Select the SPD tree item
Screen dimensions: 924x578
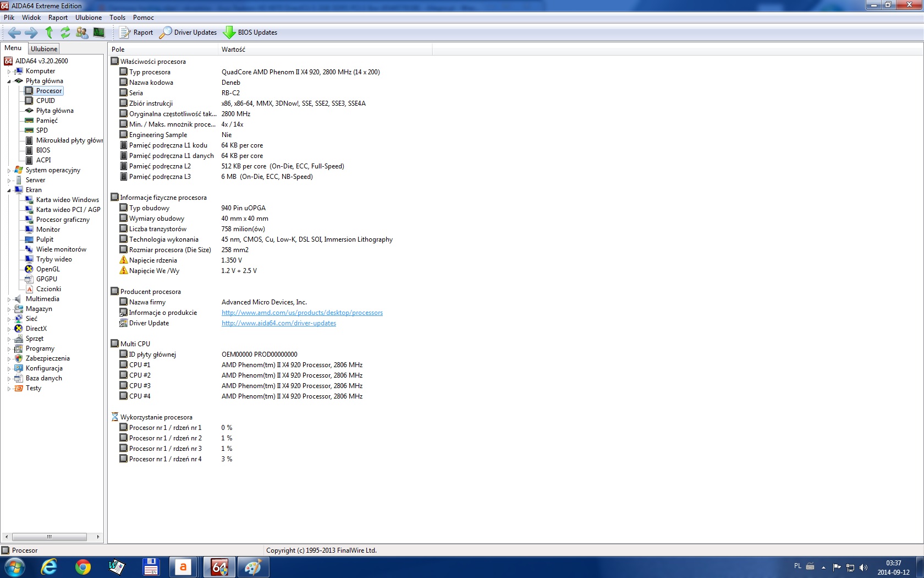pos(42,130)
